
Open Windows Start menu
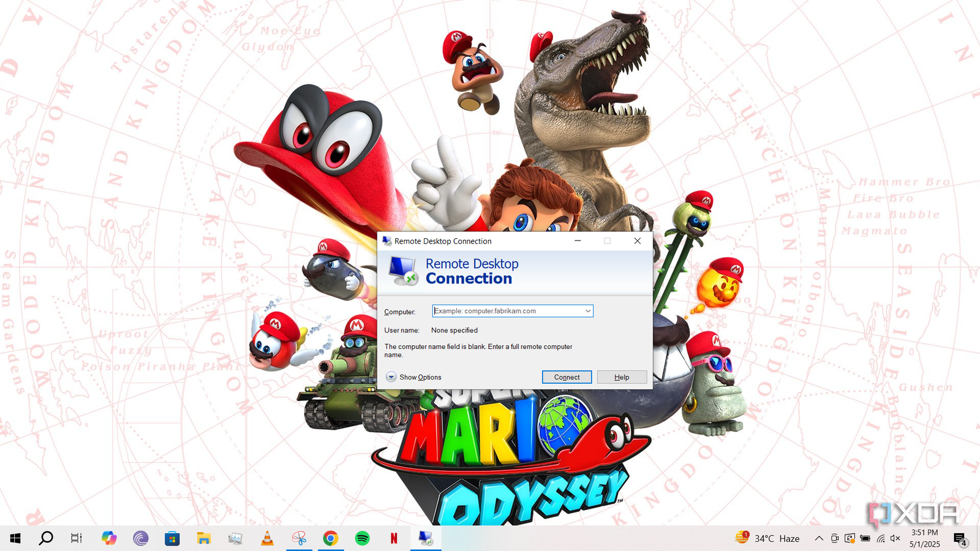15,538
